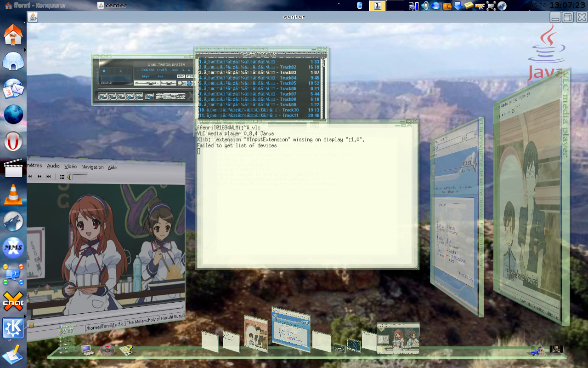Open the KDE K menu icon
The height and width of the screenshot is (368, 588).
(13, 328)
